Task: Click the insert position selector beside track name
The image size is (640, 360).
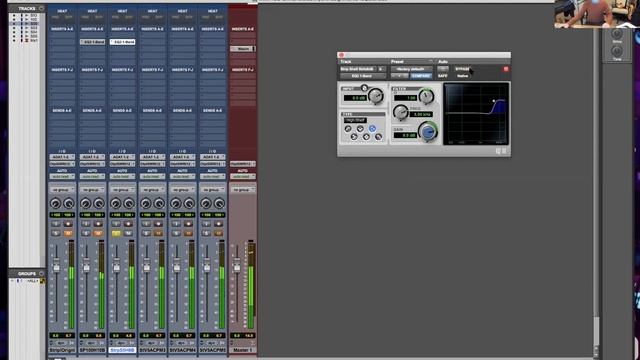Action: (381, 69)
